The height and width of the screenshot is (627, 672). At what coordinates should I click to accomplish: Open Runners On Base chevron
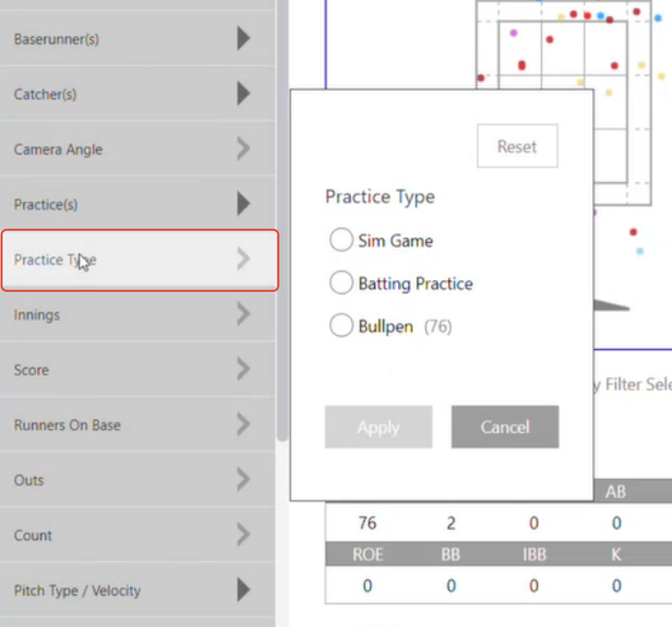(243, 425)
